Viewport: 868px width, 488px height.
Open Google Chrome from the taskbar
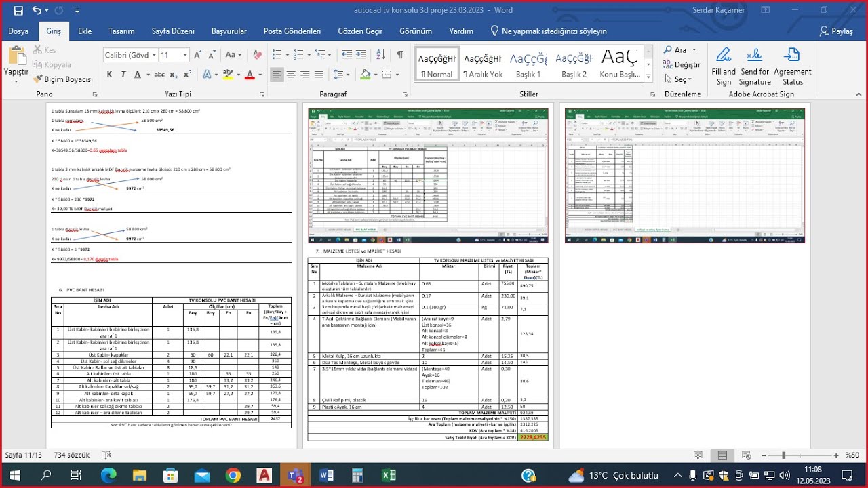pos(233,475)
